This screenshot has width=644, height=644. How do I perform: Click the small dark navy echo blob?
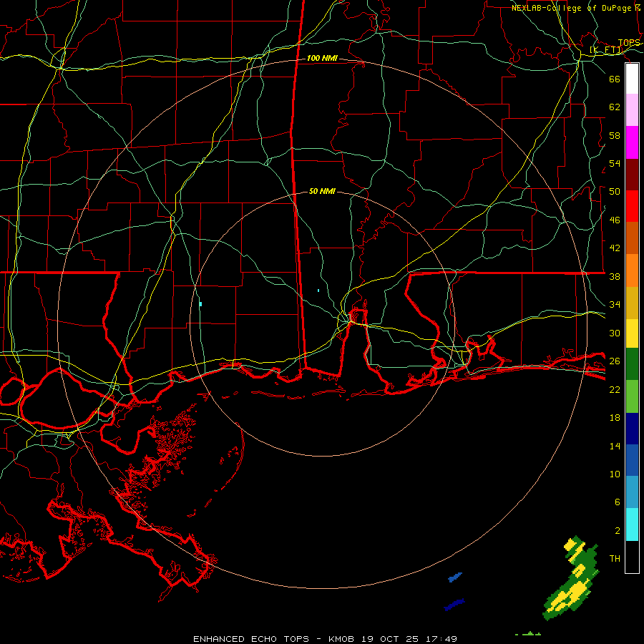coord(454,604)
